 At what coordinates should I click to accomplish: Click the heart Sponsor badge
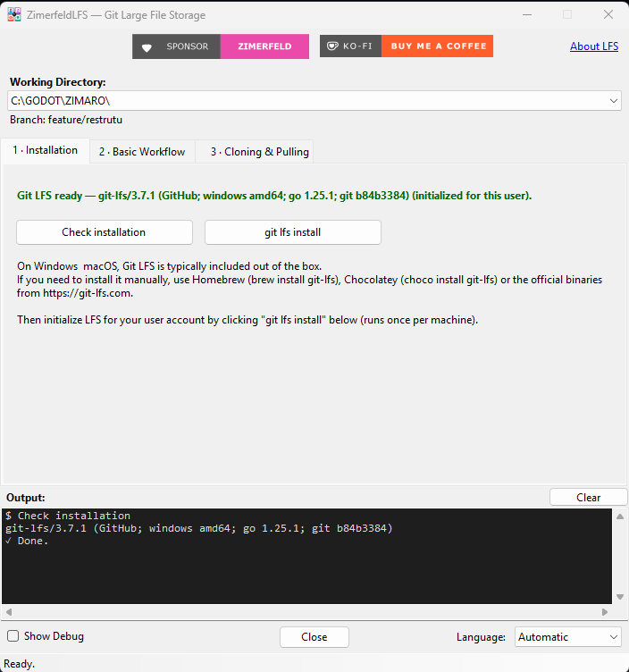176,46
